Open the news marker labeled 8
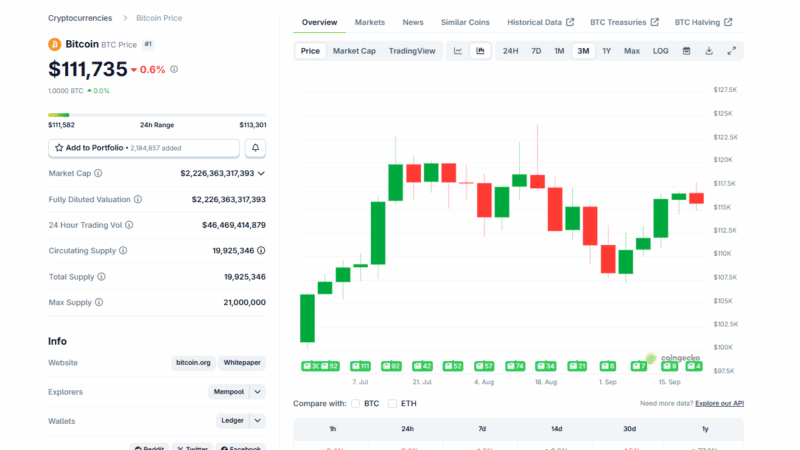Image resolution: width=800 pixels, height=450 pixels. point(608,366)
